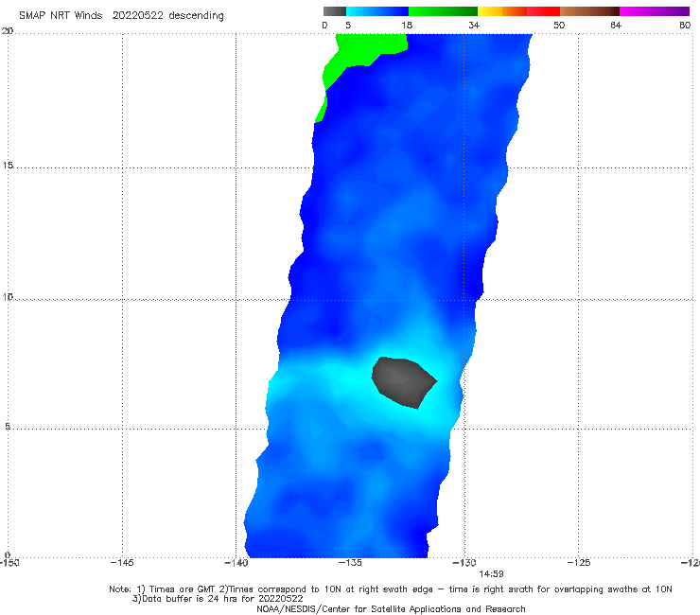Click the longitude label "-145"

click(x=122, y=563)
